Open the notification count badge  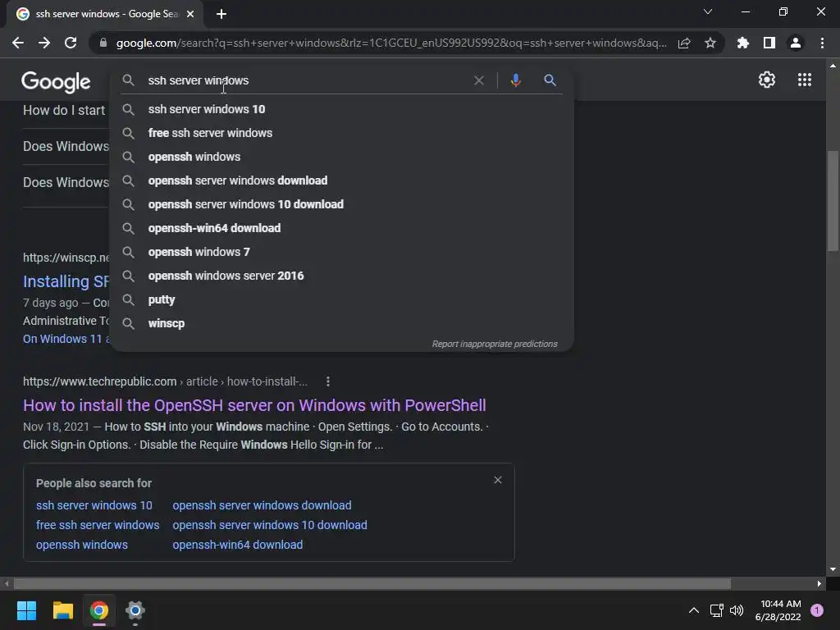(x=817, y=610)
